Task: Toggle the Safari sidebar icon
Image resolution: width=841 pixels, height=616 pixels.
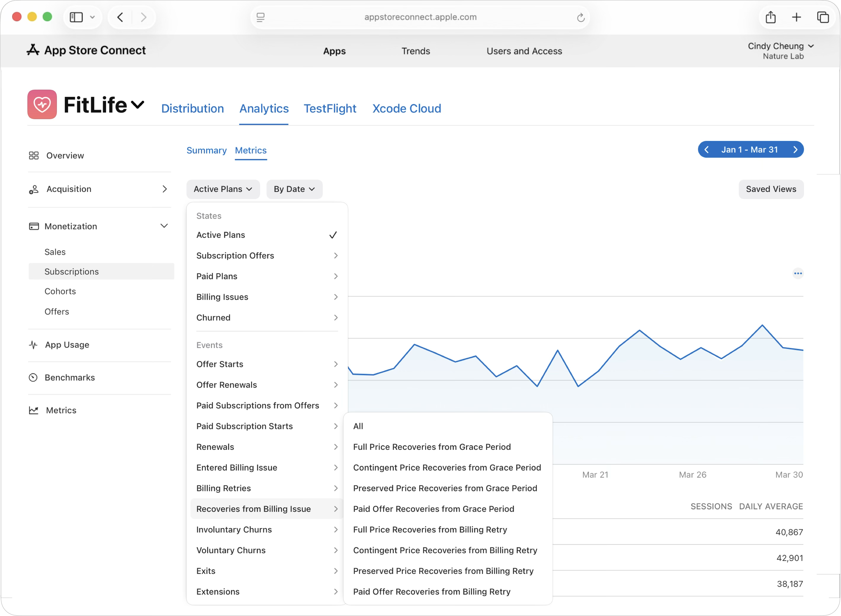Action: (76, 17)
